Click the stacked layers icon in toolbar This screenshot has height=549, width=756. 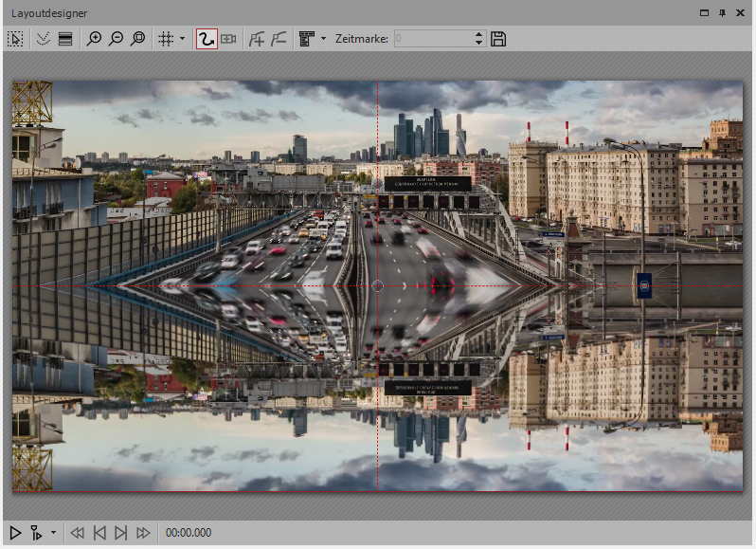point(65,39)
